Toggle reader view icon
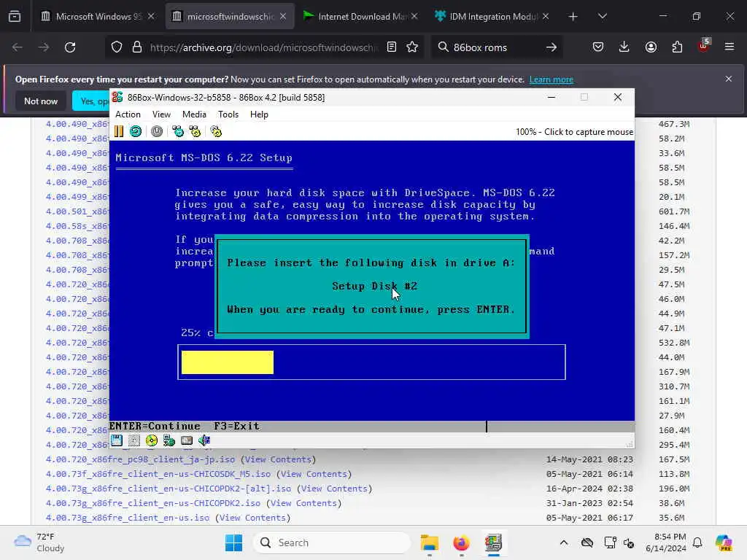Image resolution: width=747 pixels, height=560 pixels. [x=392, y=47]
